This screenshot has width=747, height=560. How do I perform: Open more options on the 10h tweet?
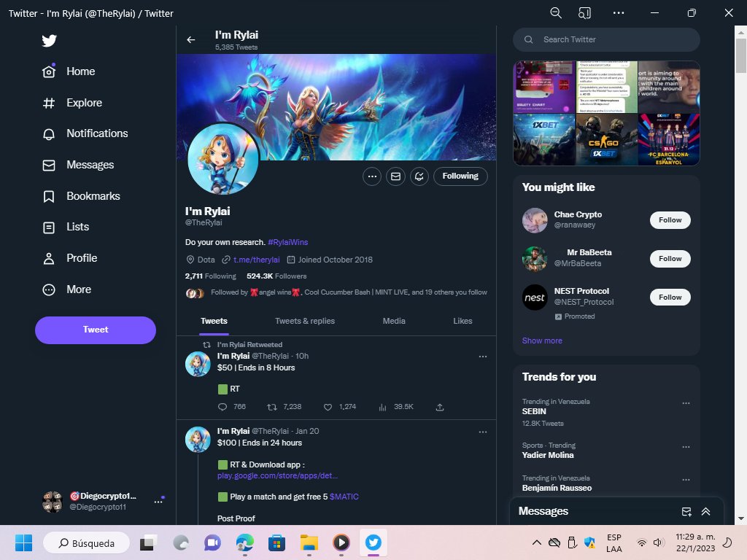[483, 357]
